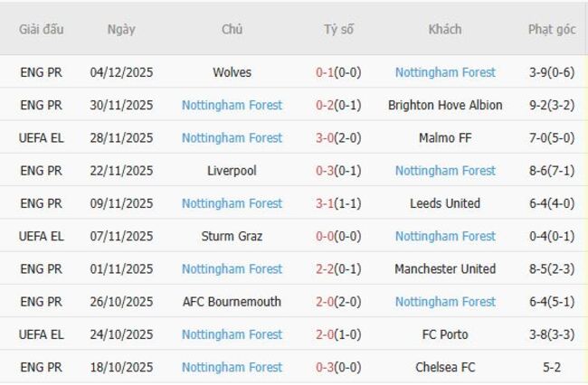Open AFC Bournemouth team link
Screen dimensions: 588x385
(x=232, y=302)
